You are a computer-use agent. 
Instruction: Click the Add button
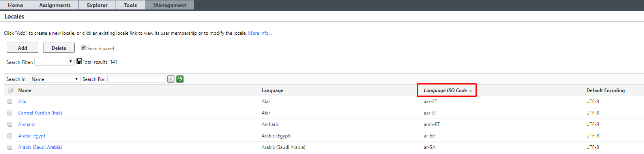(22, 48)
